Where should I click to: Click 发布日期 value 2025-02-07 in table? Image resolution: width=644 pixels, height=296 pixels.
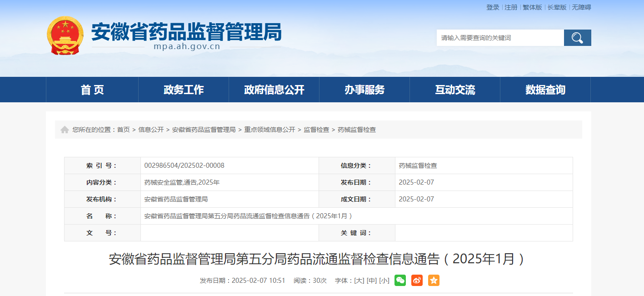point(416,182)
